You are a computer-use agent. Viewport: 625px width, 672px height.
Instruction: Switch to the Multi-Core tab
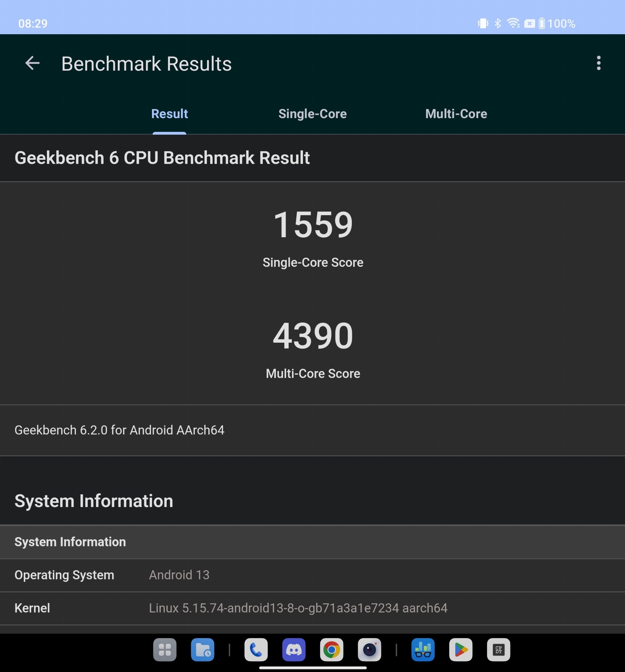(x=456, y=114)
